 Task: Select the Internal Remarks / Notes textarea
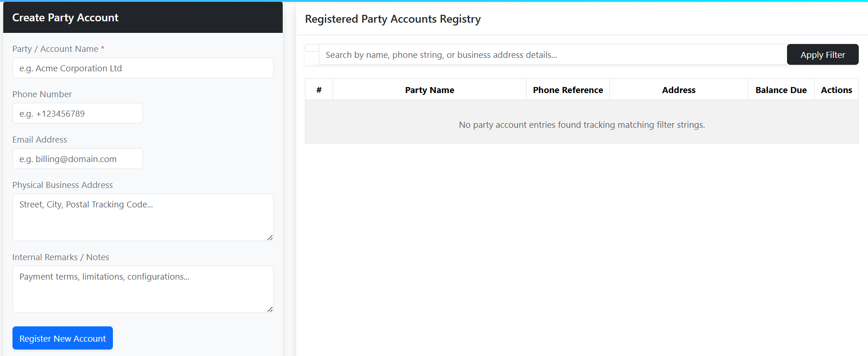tap(143, 289)
